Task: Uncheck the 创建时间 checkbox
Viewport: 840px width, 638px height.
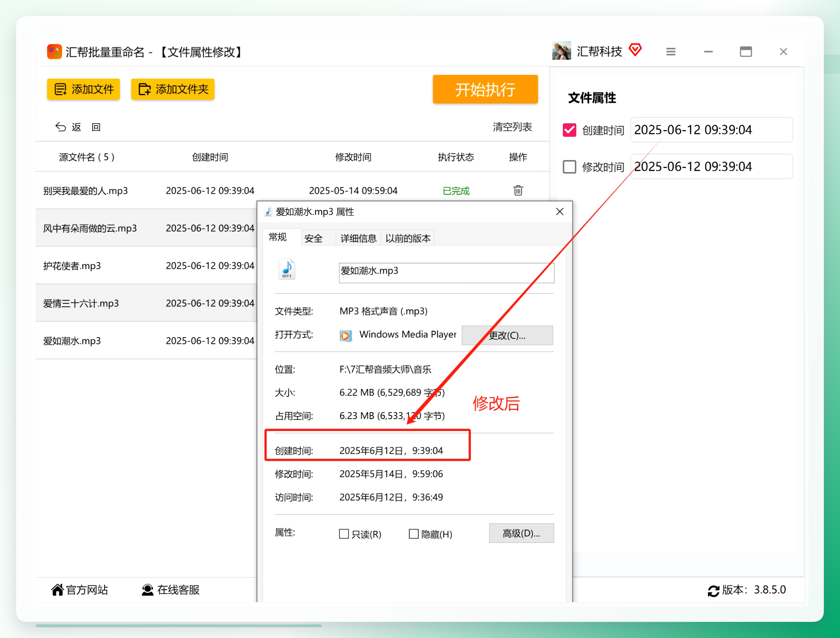Action: (x=569, y=130)
